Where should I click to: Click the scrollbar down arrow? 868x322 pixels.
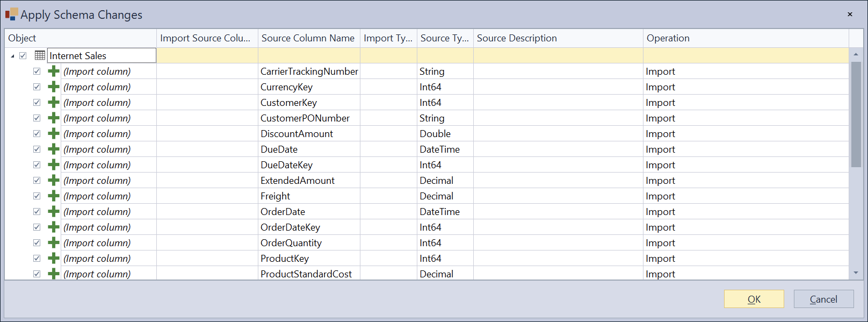coord(856,273)
